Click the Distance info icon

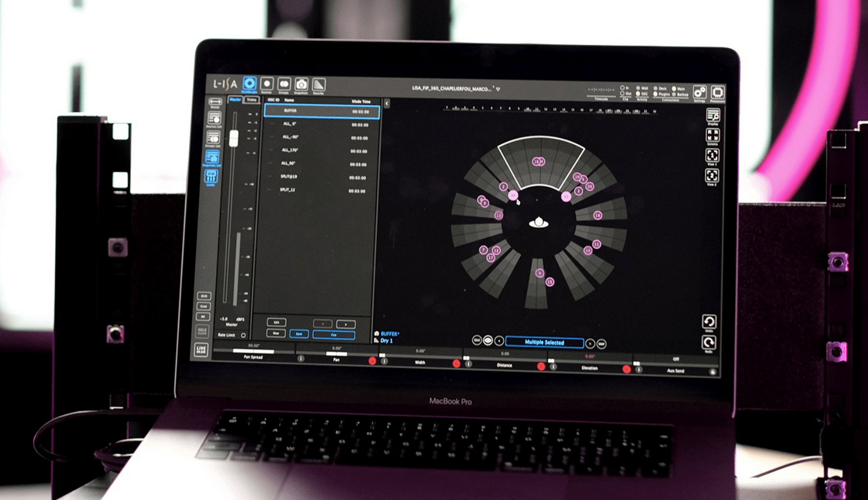tap(468, 363)
